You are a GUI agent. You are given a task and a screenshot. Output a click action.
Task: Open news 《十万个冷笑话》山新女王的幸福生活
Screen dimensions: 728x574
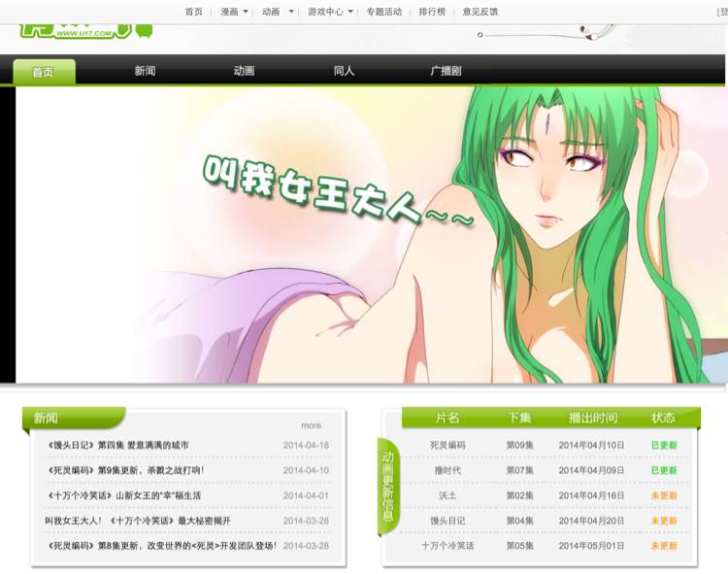click(124, 495)
